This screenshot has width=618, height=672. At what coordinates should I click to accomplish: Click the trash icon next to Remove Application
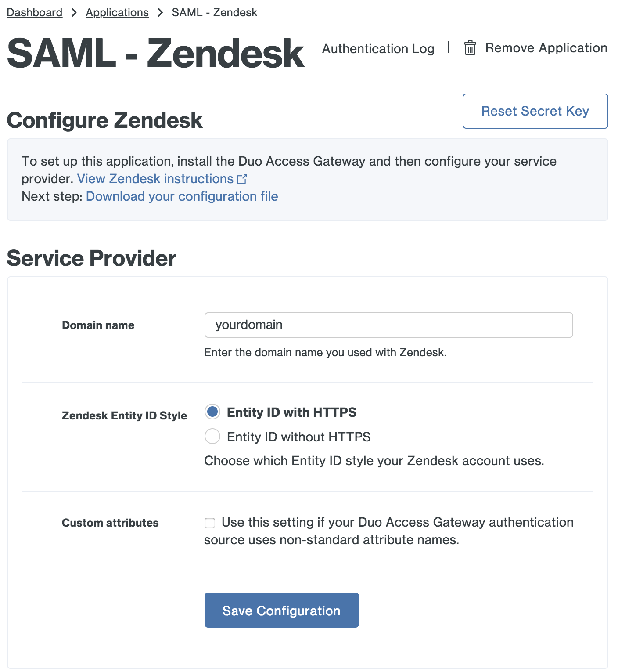(470, 48)
